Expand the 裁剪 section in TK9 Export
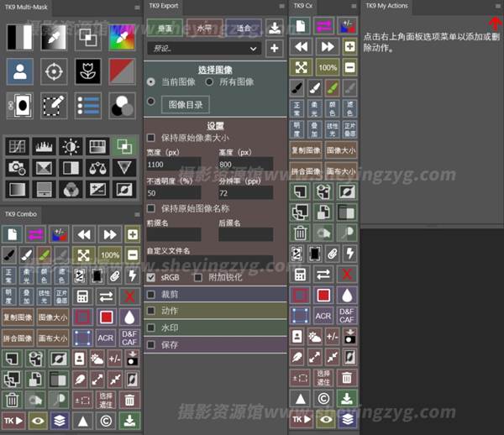 coord(151,295)
